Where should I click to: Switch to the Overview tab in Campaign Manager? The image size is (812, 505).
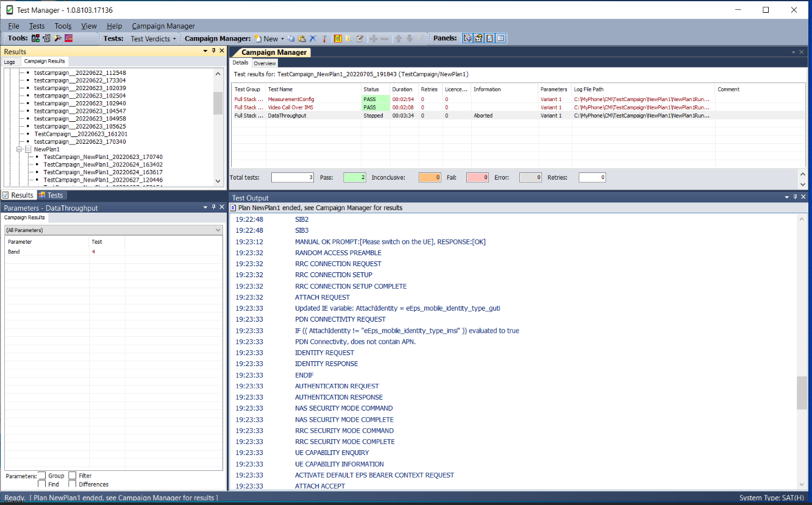(x=265, y=63)
